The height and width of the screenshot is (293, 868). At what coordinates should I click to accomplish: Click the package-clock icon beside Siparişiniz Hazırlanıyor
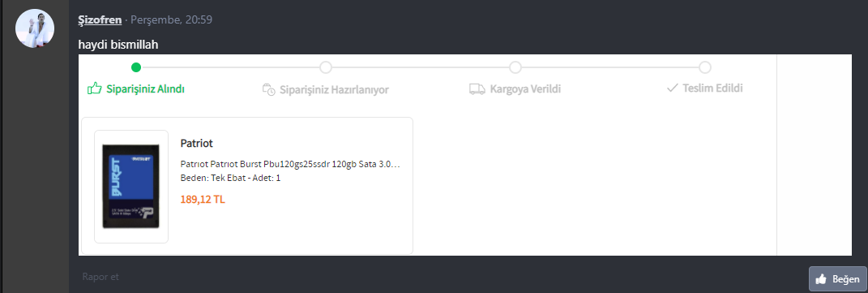[x=268, y=89]
